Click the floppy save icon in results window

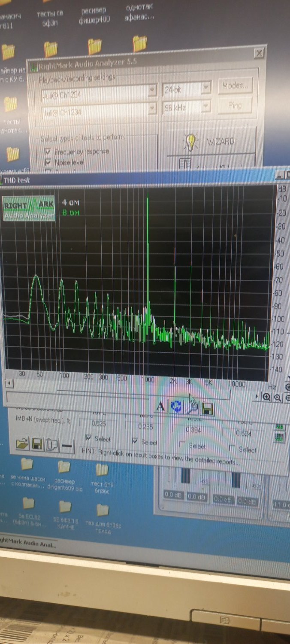37,444
